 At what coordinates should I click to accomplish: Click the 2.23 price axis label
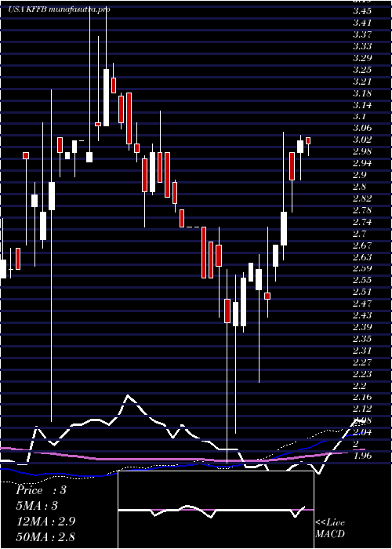pyautogui.click(x=362, y=373)
